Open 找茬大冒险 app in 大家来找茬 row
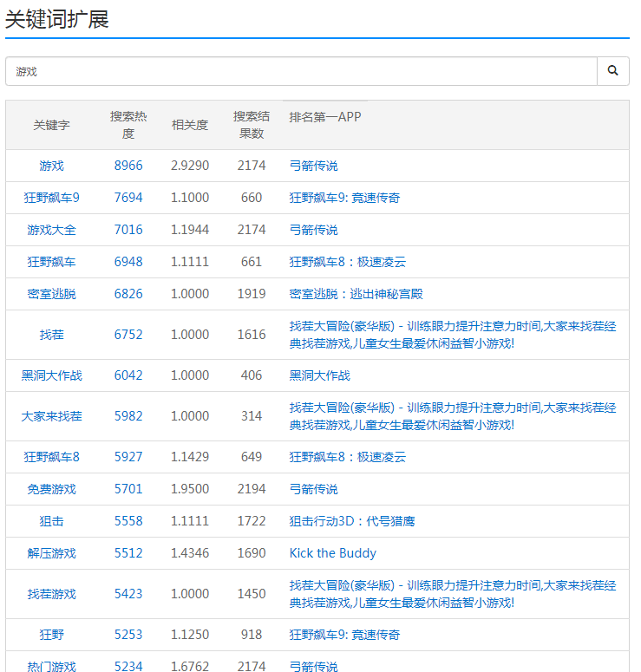Screen dimensions: 641x672 point(453,416)
